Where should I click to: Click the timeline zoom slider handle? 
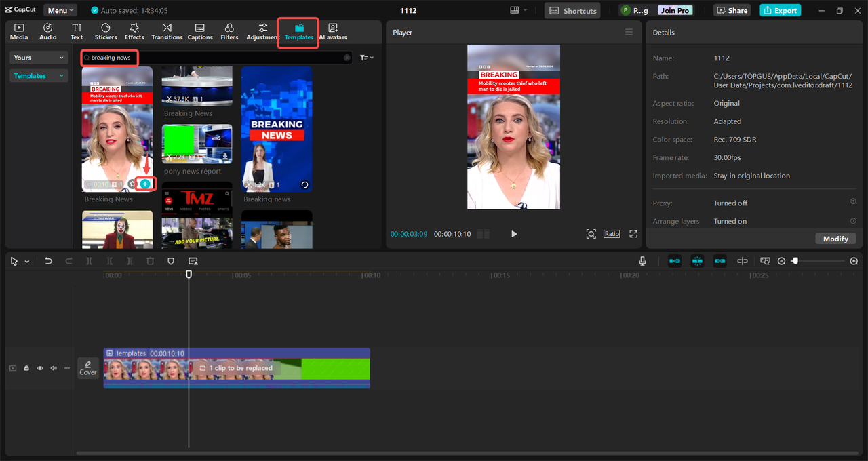tap(795, 261)
